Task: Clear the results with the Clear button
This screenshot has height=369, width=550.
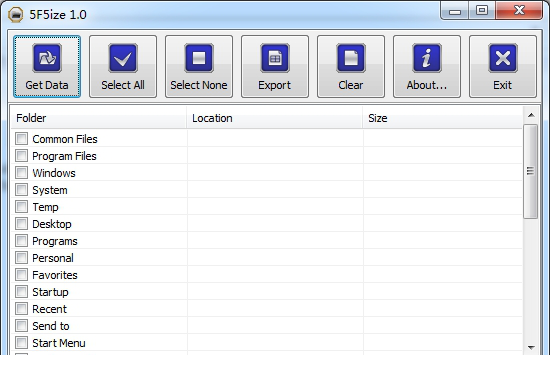Action: (x=351, y=66)
